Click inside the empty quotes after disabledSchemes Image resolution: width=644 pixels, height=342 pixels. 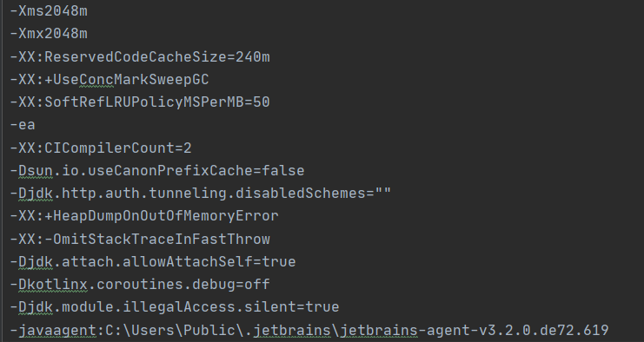pos(382,194)
